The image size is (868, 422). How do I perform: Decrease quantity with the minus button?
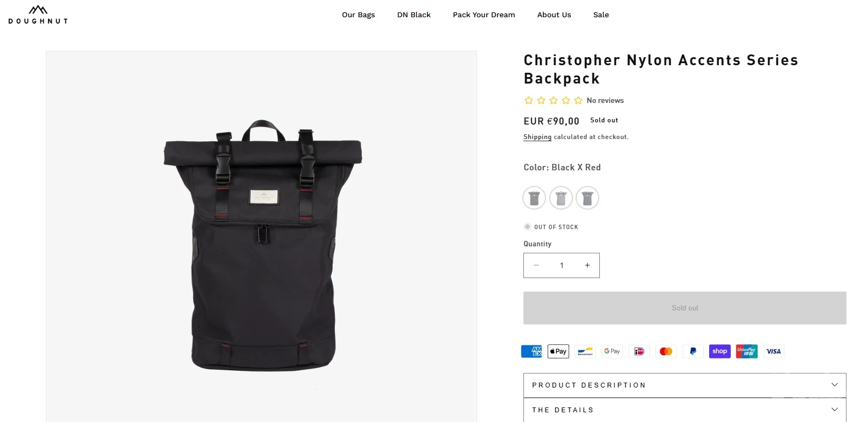(x=536, y=265)
